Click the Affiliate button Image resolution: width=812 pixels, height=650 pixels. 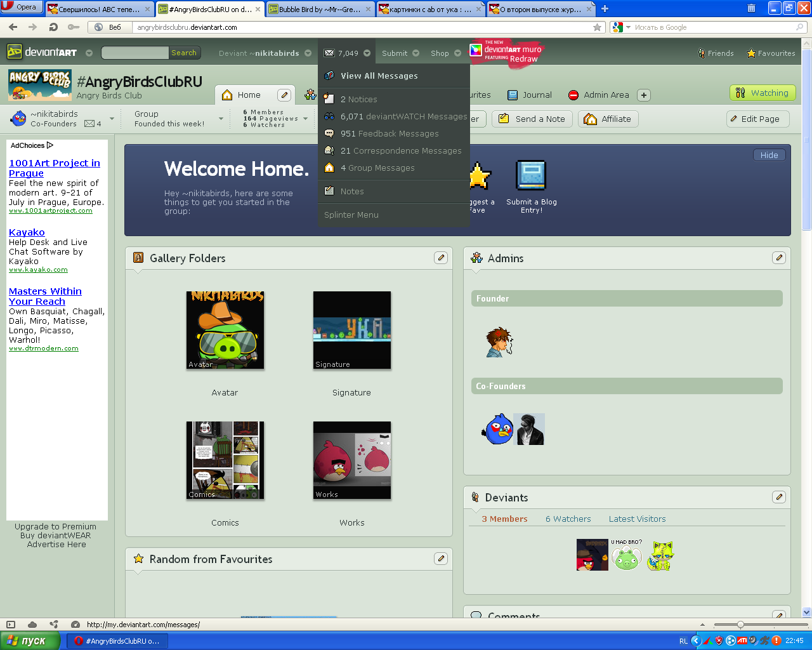coord(608,119)
